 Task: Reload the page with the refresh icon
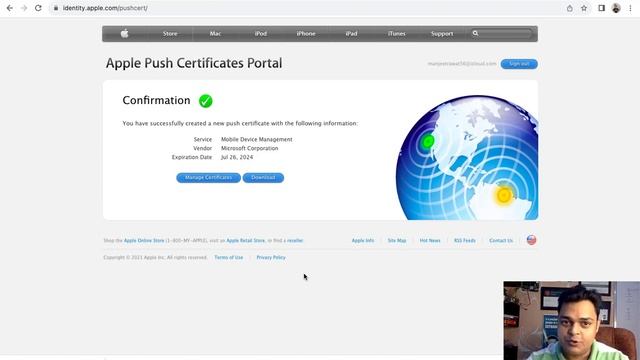coord(38,8)
